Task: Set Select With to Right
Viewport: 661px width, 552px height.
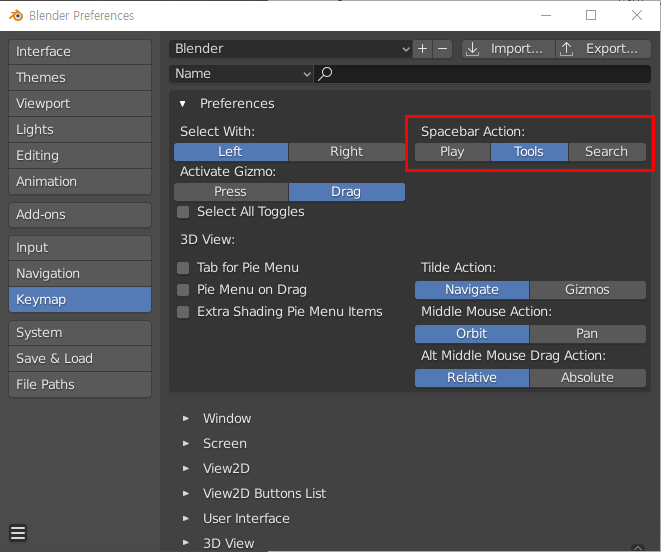Action: [347, 152]
